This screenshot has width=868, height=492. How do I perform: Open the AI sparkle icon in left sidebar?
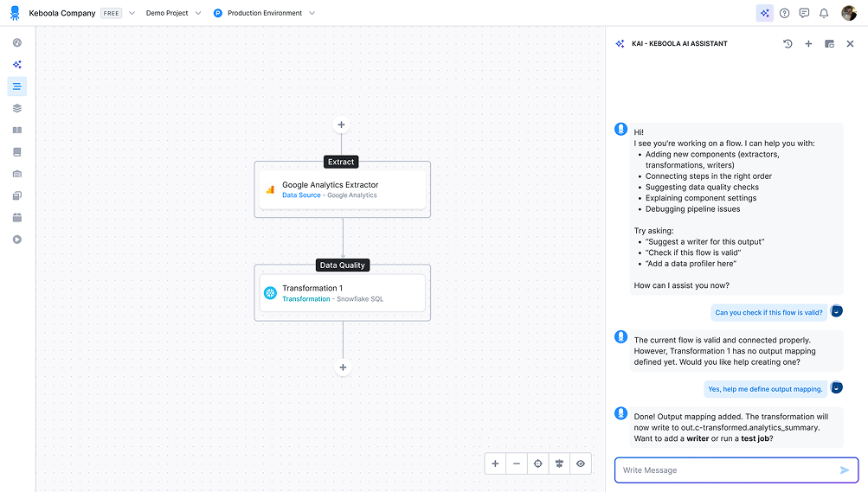point(17,65)
